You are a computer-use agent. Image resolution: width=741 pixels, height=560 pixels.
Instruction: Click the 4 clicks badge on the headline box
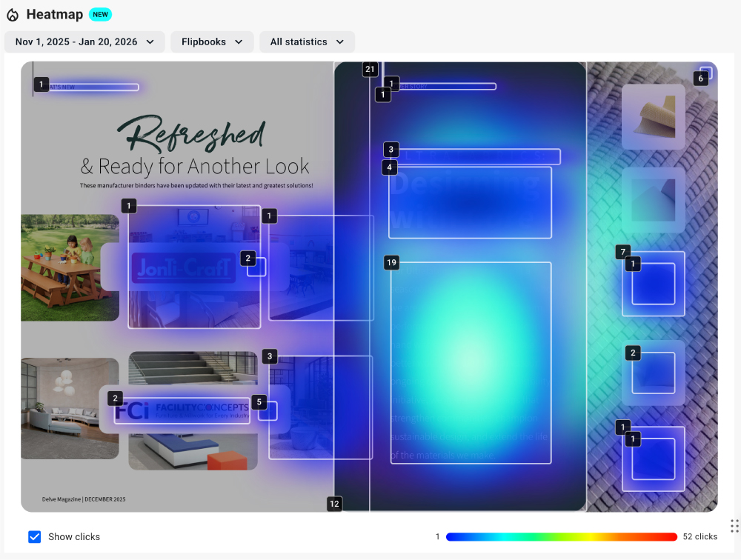click(x=390, y=167)
